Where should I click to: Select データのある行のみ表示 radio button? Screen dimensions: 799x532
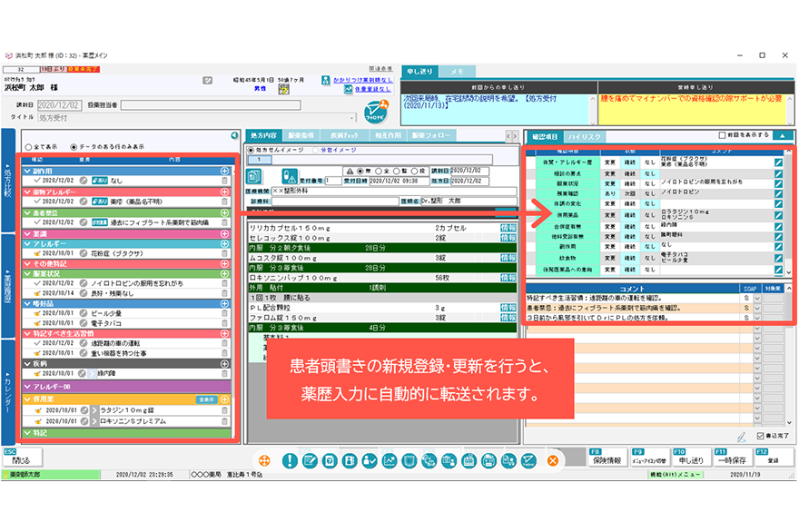point(75,146)
